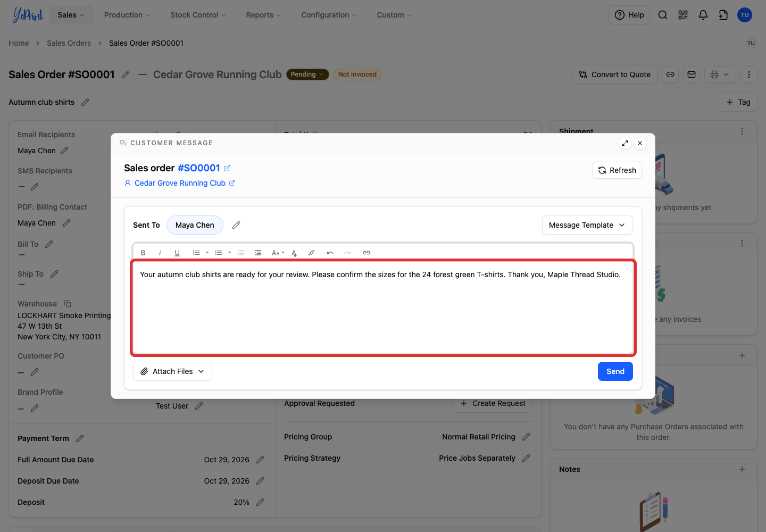766x532 pixels.
Task: Open Cedar Grove Running Club customer link
Action: point(180,183)
